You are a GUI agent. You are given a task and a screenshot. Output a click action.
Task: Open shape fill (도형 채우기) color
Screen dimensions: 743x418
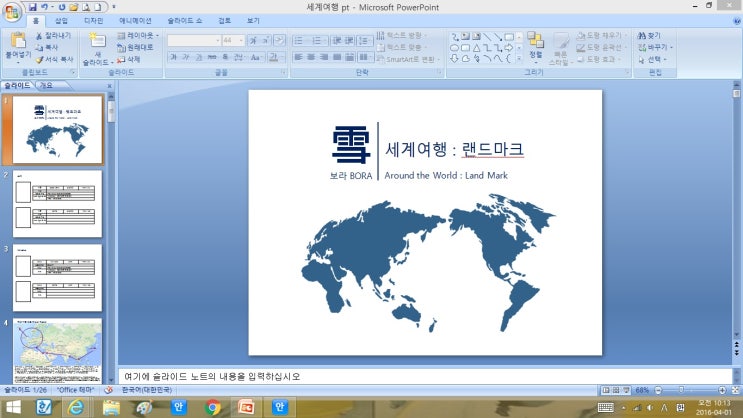pyautogui.click(x=601, y=36)
